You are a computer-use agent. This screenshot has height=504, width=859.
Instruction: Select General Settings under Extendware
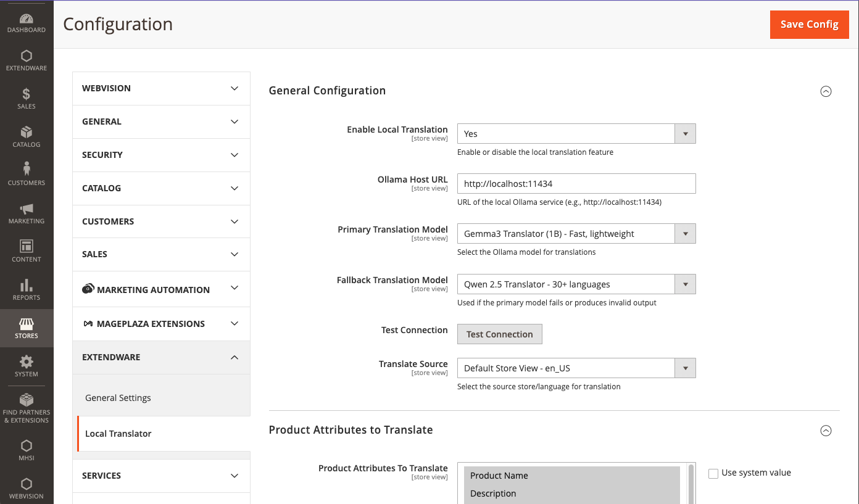(118, 398)
